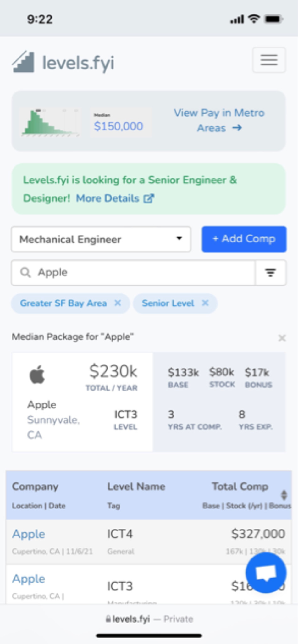Open the salary distribution histogram thumbnail
Image resolution: width=298 pixels, height=644 pixels.
pos(50,123)
